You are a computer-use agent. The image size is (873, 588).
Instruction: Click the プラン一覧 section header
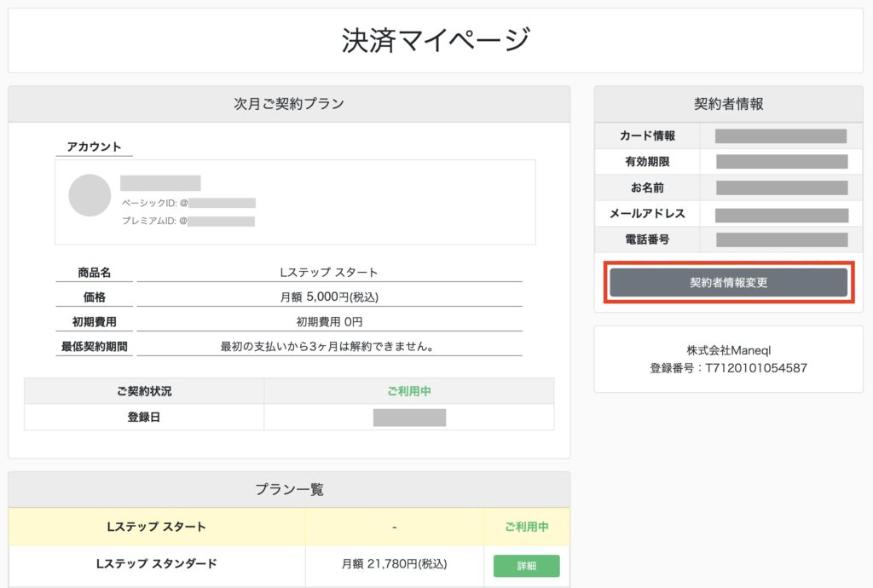coord(289,489)
